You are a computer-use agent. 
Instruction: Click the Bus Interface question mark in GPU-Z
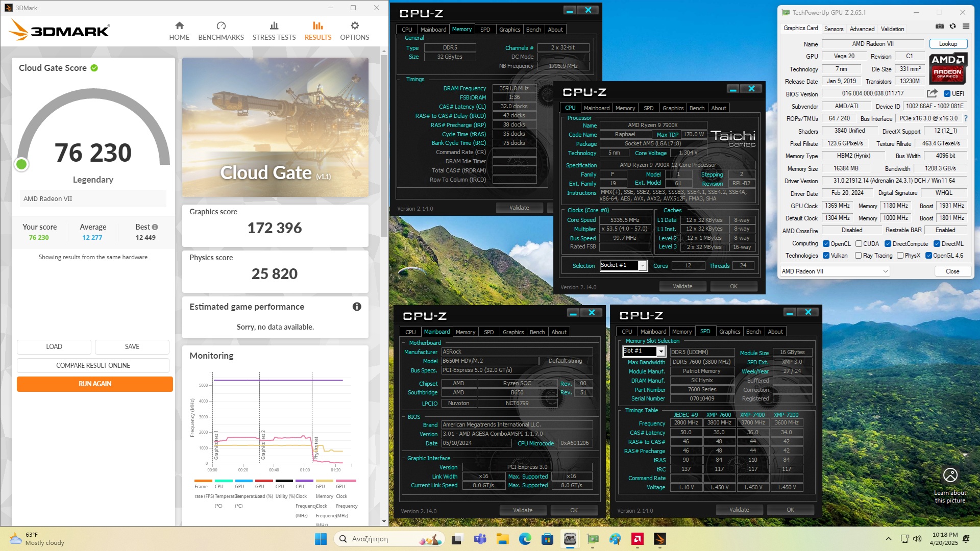tap(965, 118)
